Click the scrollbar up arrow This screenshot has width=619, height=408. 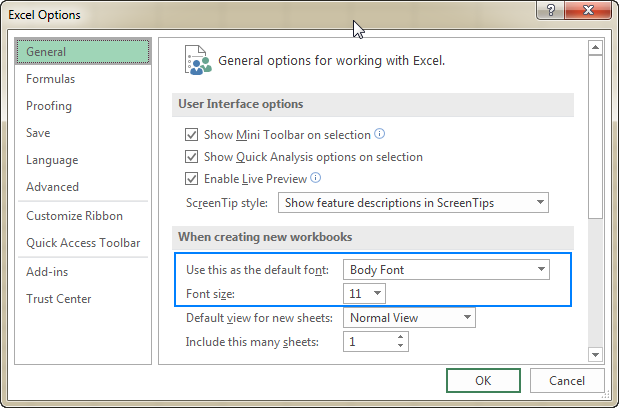point(595,48)
